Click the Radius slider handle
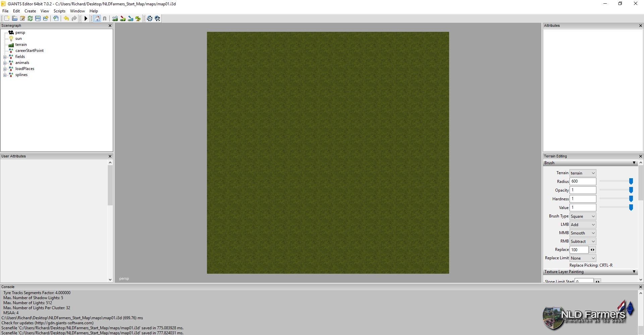 (x=631, y=182)
